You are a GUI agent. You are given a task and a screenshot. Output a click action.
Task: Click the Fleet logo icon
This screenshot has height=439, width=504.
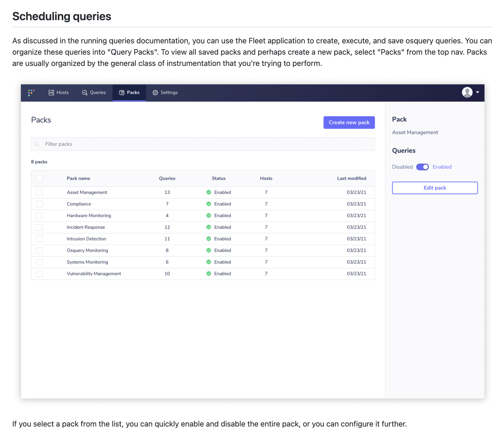(x=31, y=93)
